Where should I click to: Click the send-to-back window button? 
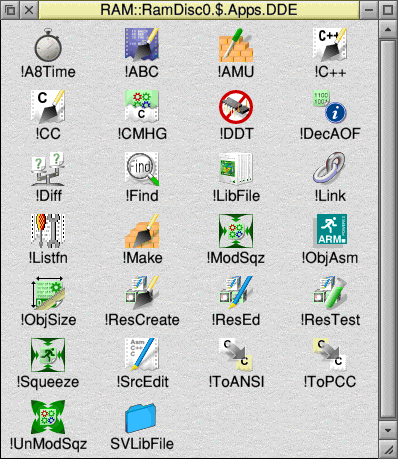click(x=10, y=10)
